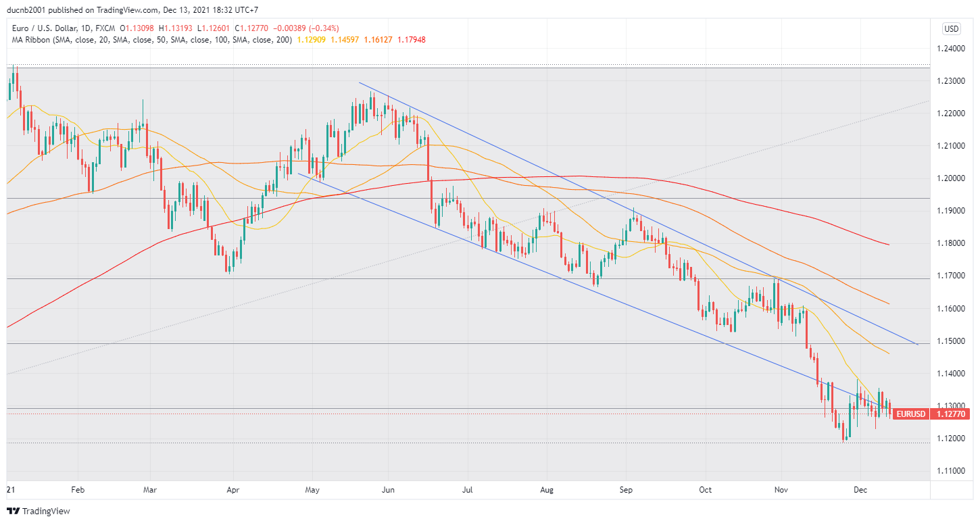Click the 1.15000 price axis label

point(952,341)
